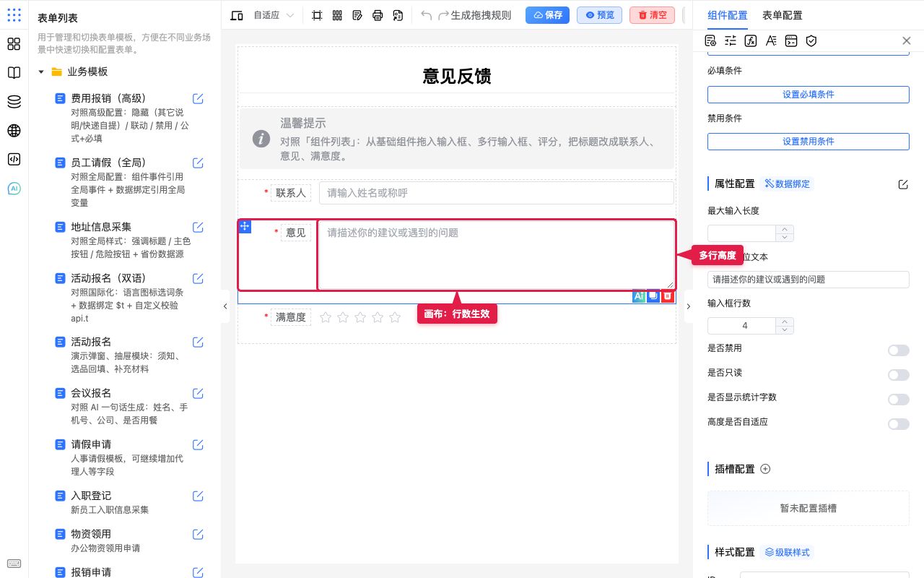Open the 自适应 device size dropdown
Screen dimensions: 924x578
[274, 15]
